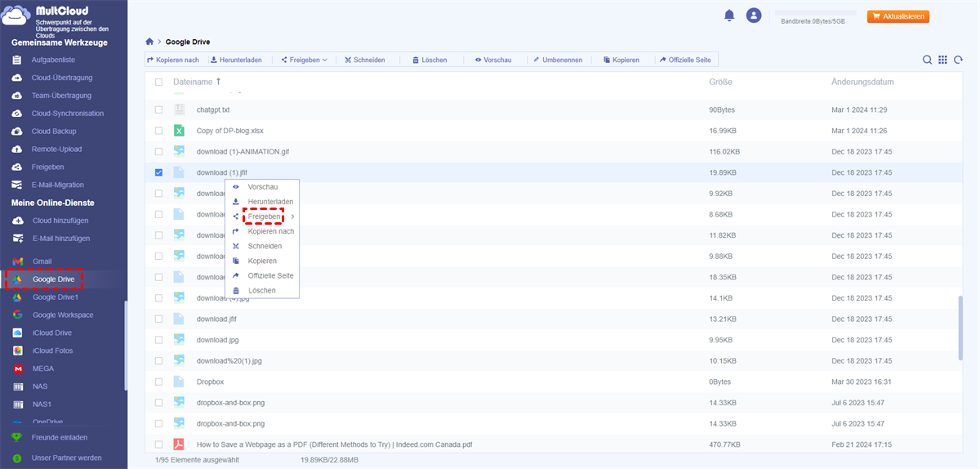
Task: Open the Freigeben dropdown in the toolbar
Action: click(304, 60)
